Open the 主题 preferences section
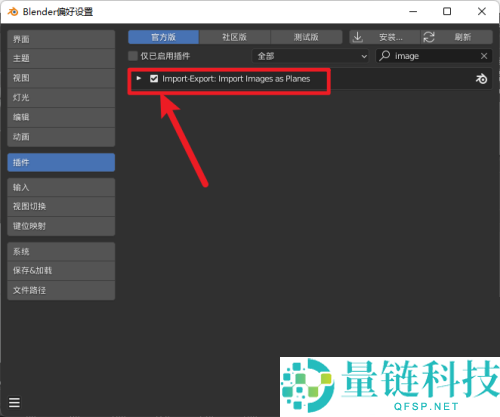 [61, 58]
